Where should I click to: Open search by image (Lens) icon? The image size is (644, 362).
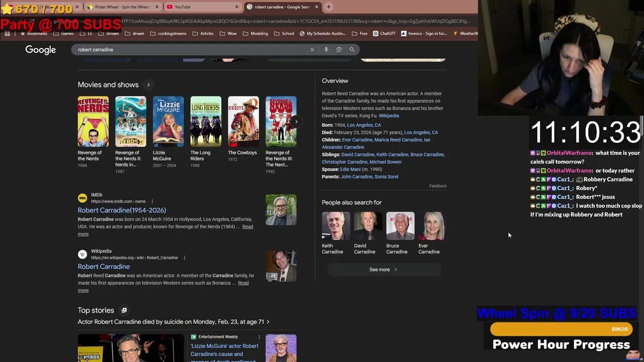[339, 50]
